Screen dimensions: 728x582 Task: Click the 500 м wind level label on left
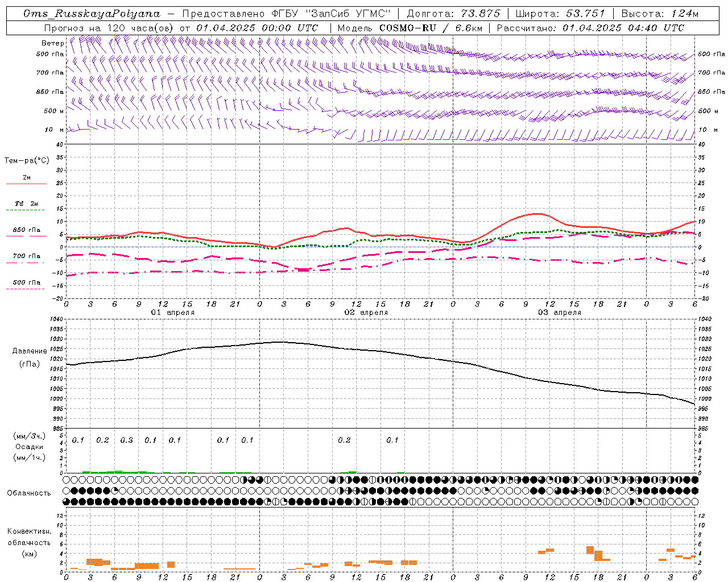tap(55, 111)
